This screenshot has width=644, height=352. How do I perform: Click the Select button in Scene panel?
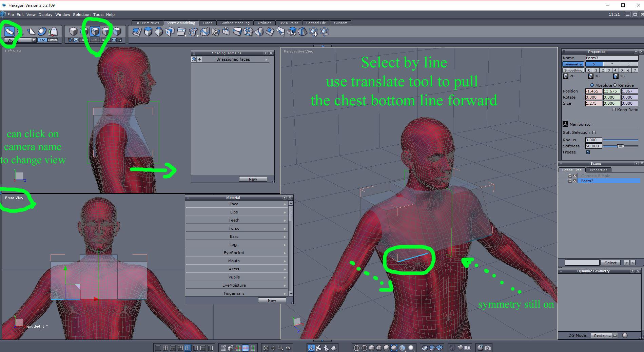tap(610, 263)
